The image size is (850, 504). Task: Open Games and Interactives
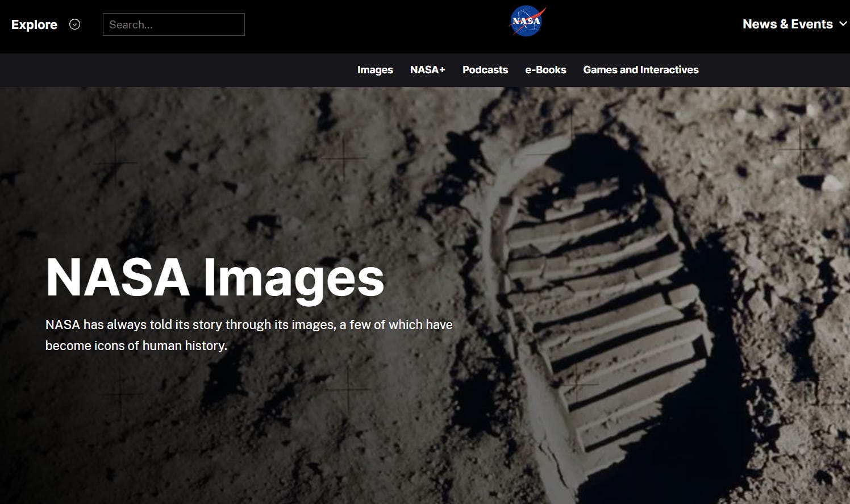tap(641, 70)
